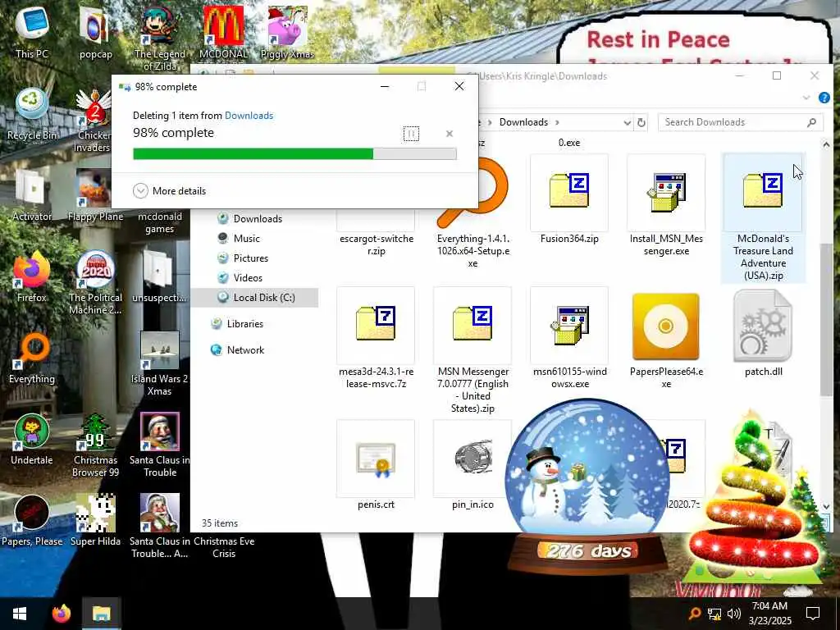Click the Search Downloads input field
840x630 pixels.
pyautogui.click(x=741, y=122)
